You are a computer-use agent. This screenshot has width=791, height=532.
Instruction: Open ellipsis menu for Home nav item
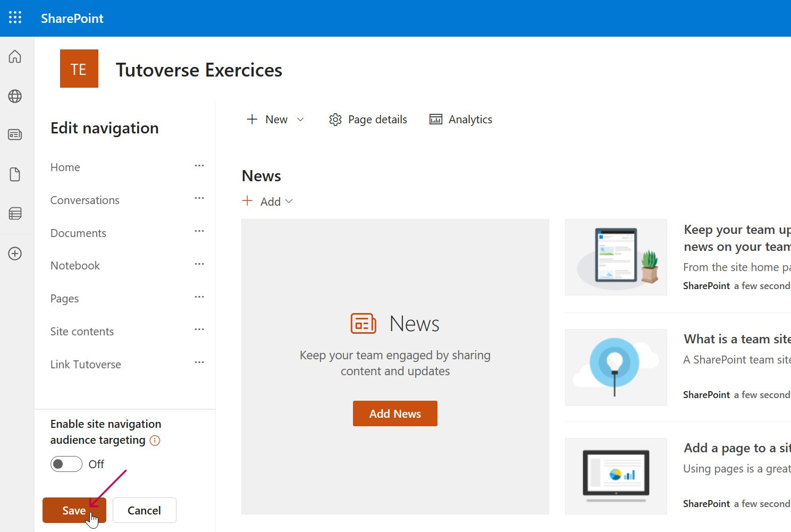[199, 166]
